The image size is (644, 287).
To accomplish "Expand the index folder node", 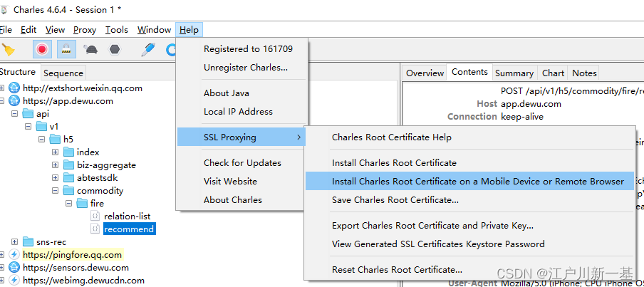I will click(55, 152).
